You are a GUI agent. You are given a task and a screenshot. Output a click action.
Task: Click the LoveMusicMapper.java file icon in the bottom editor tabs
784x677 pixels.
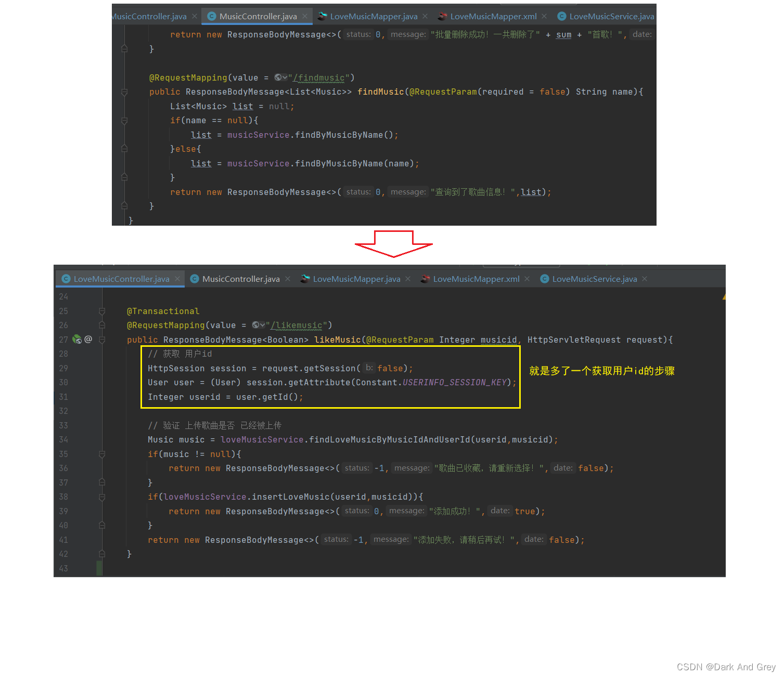[305, 279]
